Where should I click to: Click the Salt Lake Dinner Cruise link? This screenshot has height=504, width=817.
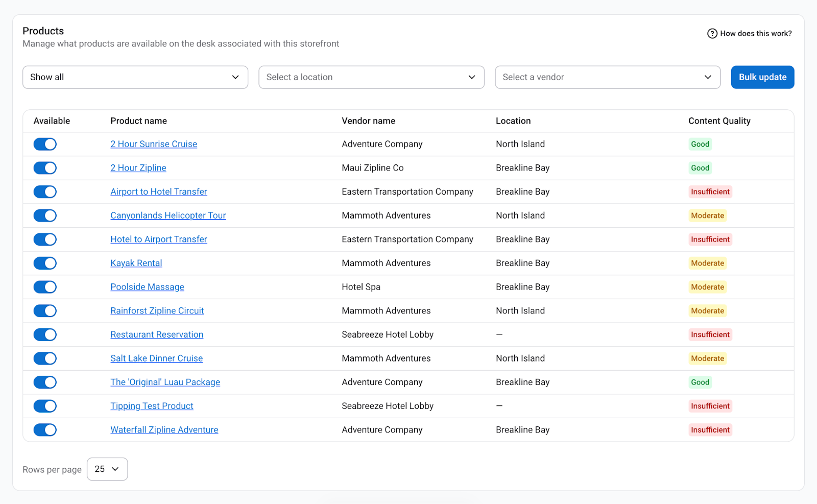[x=156, y=358]
